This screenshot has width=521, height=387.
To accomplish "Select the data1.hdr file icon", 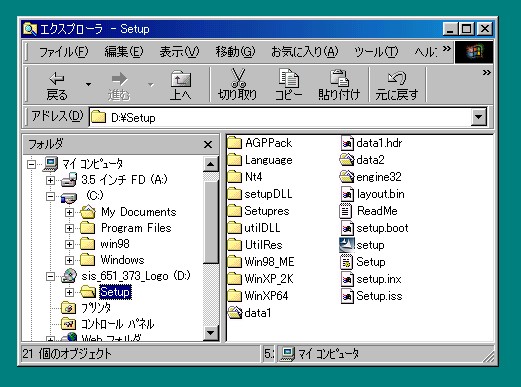I will coord(347,143).
